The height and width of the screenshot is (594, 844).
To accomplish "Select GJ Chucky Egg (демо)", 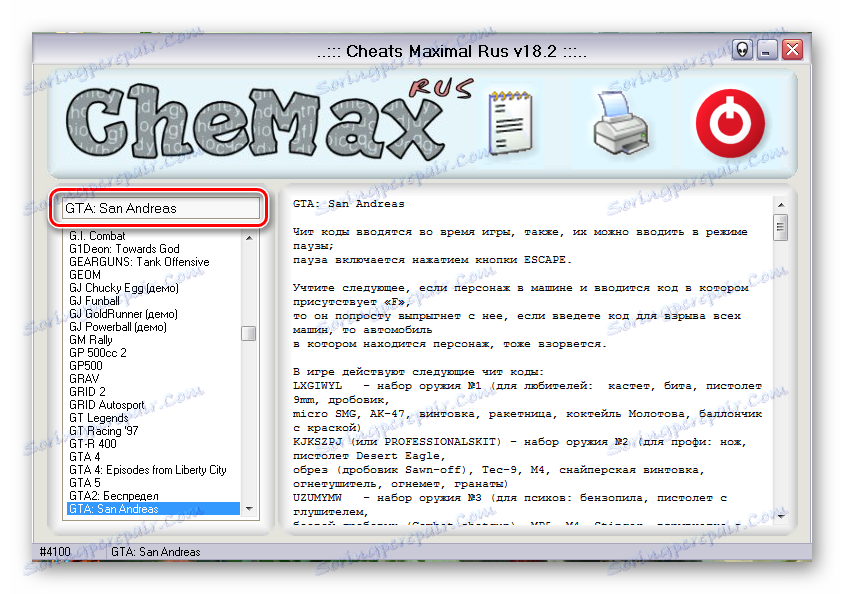I will pyautogui.click(x=123, y=288).
